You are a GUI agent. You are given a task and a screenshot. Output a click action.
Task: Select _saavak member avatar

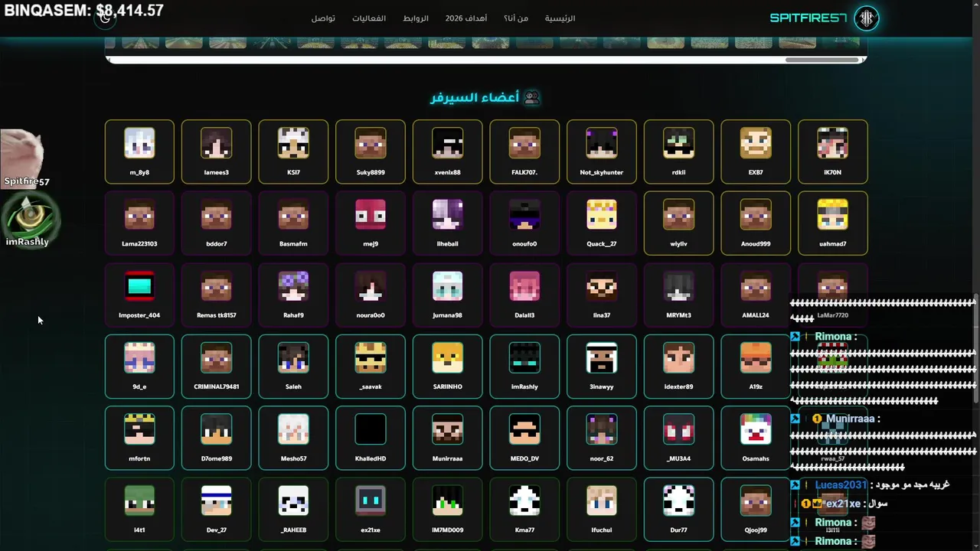(x=371, y=357)
